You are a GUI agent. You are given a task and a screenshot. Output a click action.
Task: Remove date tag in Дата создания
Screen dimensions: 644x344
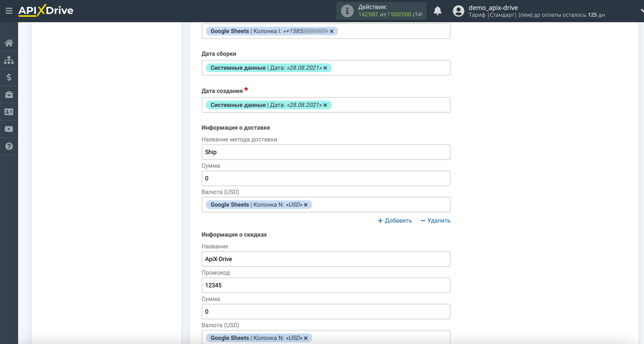325,105
